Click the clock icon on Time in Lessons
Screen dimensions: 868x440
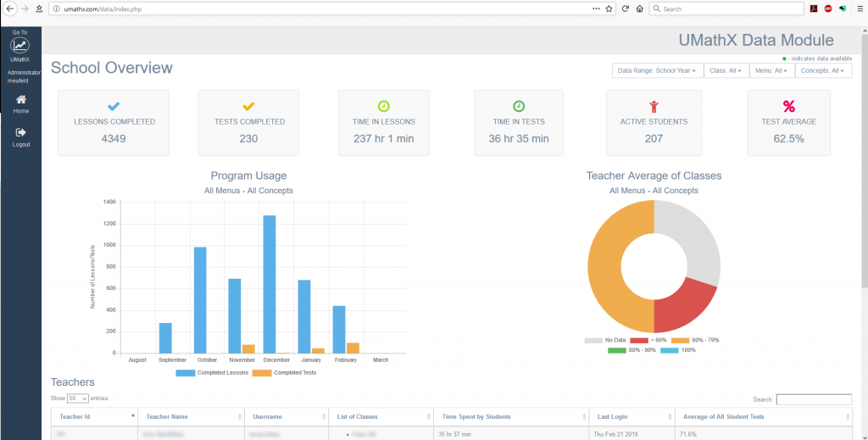[x=384, y=106]
